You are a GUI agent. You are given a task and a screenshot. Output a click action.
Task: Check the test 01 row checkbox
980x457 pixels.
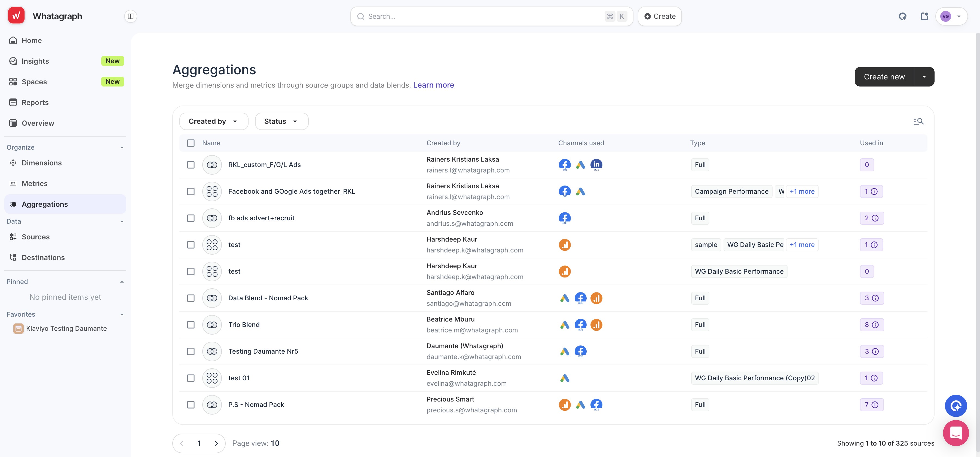[191, 378]
